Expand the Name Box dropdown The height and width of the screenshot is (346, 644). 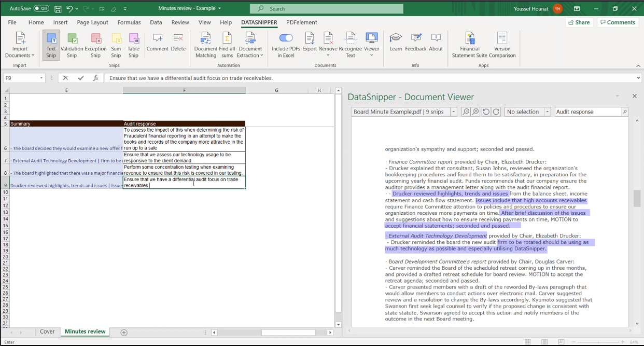pos(41,78)
